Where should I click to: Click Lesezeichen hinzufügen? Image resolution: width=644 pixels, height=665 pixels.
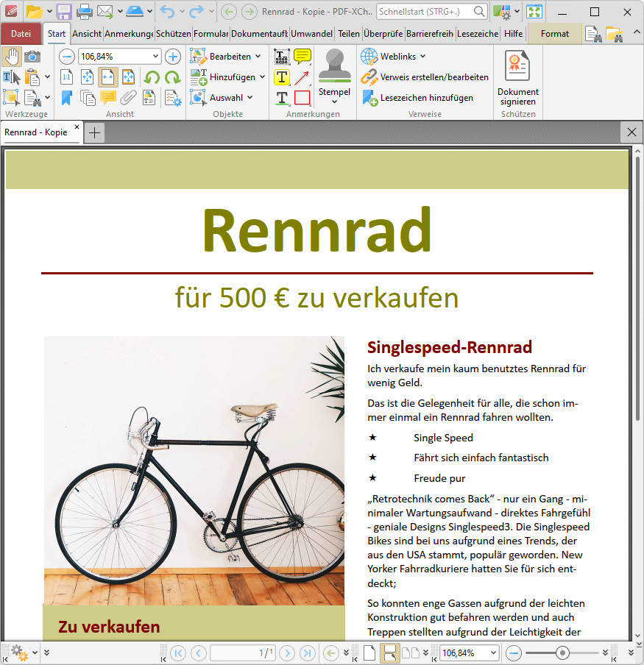coord(426,98)
